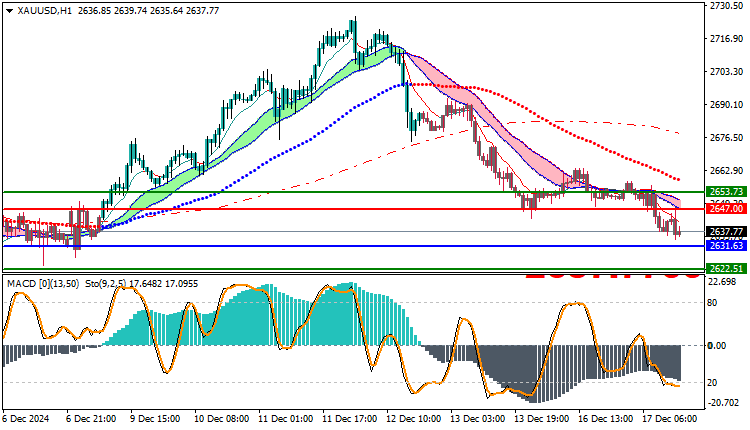Click the 13 Dec 19:00 time label
Image resolution: width=750 pixels, height=430 pixels.
541,419
